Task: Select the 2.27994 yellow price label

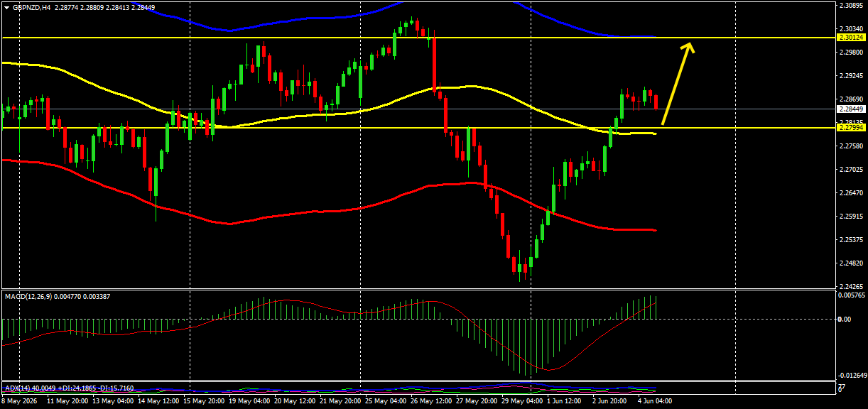Action: [x=851, y=128]
